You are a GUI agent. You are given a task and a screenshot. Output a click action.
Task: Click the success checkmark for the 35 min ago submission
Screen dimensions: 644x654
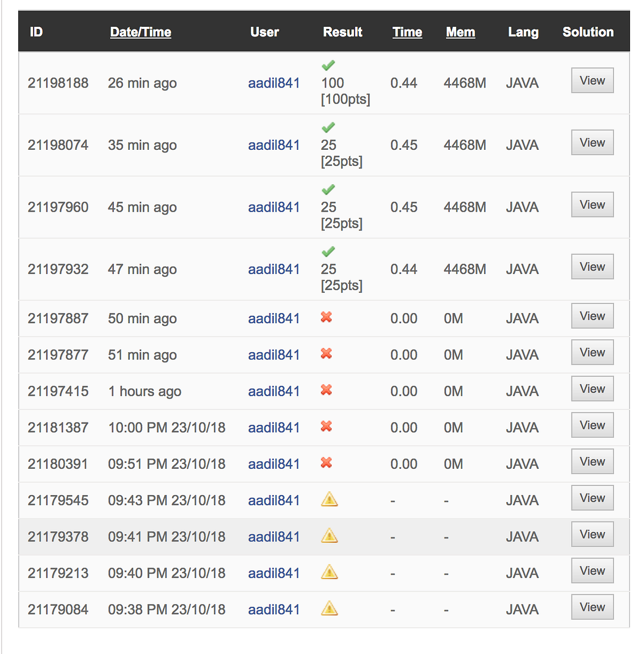coord(328,127)
